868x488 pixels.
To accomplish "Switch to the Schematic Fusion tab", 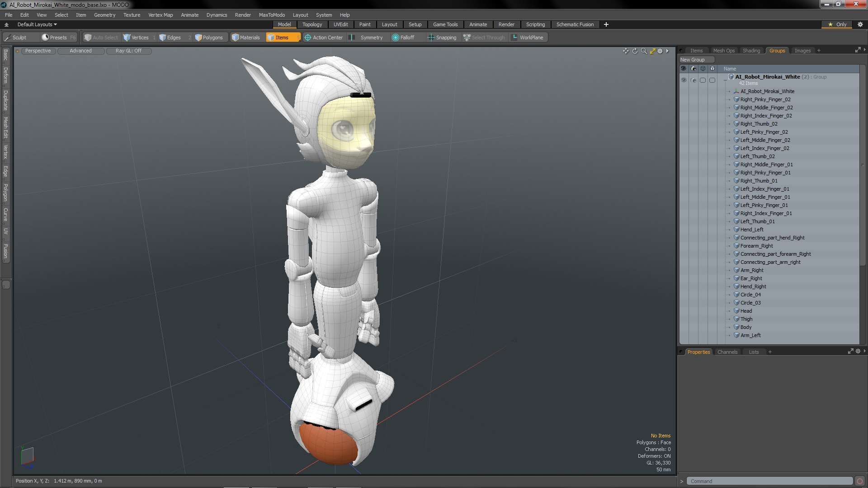I will (x=575, y=24).
